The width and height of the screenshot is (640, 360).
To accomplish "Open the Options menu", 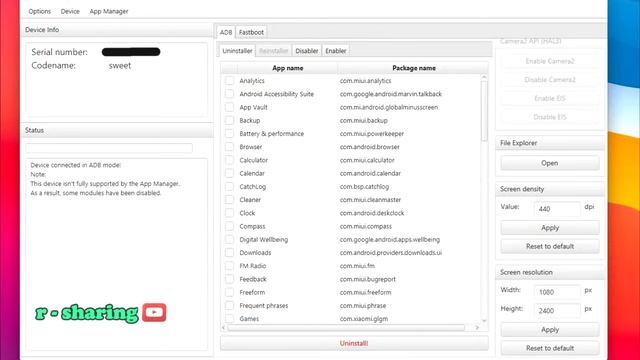I will tap(40, 11).
